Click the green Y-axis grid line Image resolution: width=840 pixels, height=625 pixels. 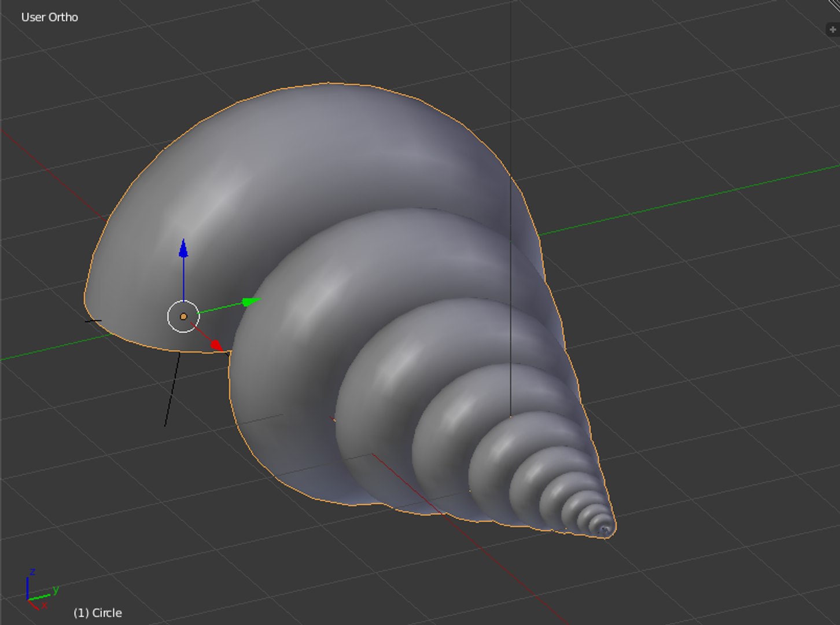point(688,200)
